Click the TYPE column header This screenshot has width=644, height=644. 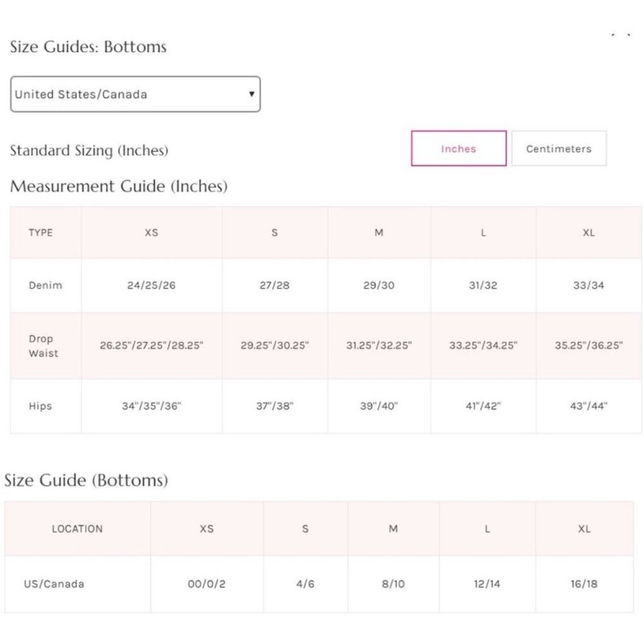coord(41,232)
